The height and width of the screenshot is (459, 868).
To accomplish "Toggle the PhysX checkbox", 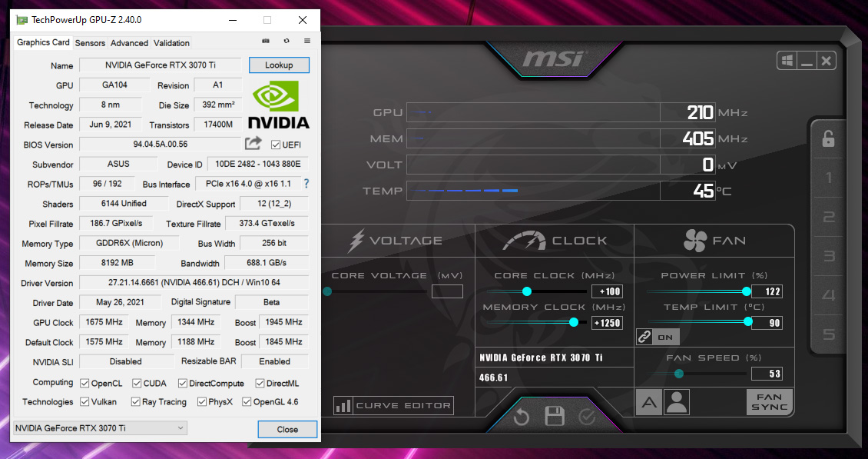I will 202,402.
